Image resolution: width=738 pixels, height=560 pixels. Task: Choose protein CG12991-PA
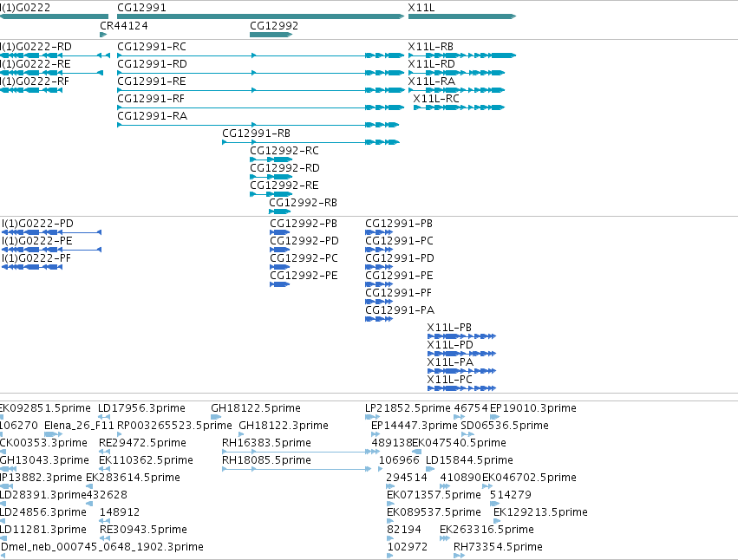click(x=379, y=320)
